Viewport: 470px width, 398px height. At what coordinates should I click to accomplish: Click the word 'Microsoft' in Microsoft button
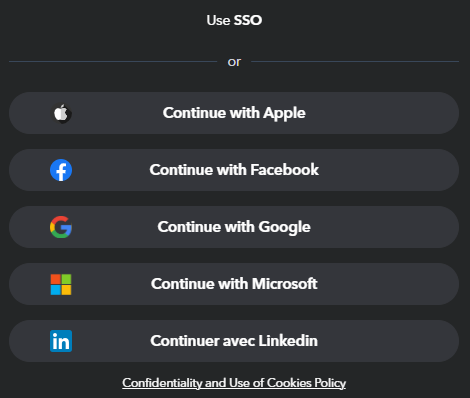tap(285, 284)
